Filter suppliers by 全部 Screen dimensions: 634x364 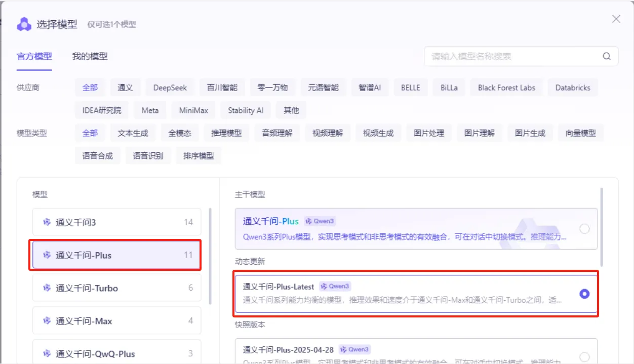point(90,88)
